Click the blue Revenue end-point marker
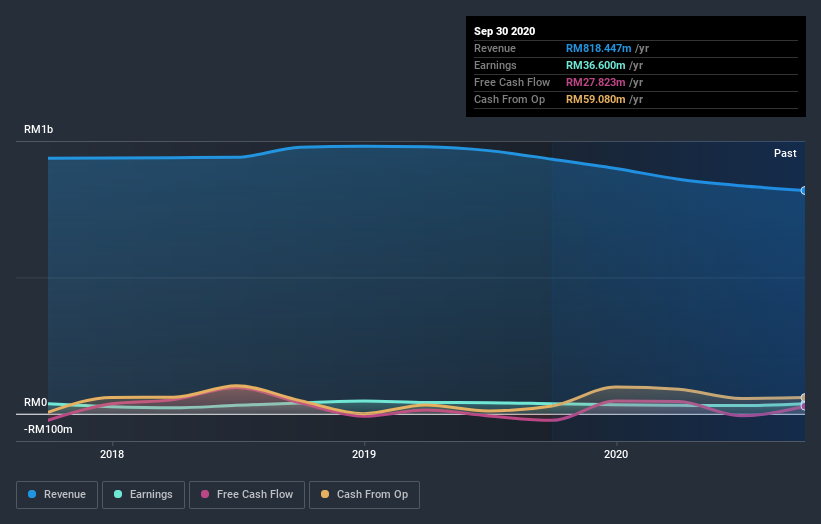The width and height of the screenshot is (821, 524). [x=804, y=191]
